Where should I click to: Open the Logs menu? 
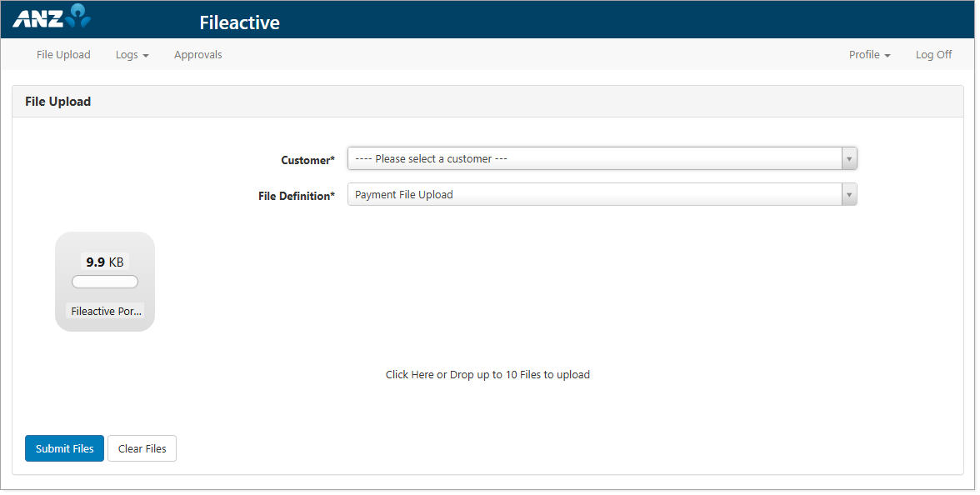coord(127,54)
